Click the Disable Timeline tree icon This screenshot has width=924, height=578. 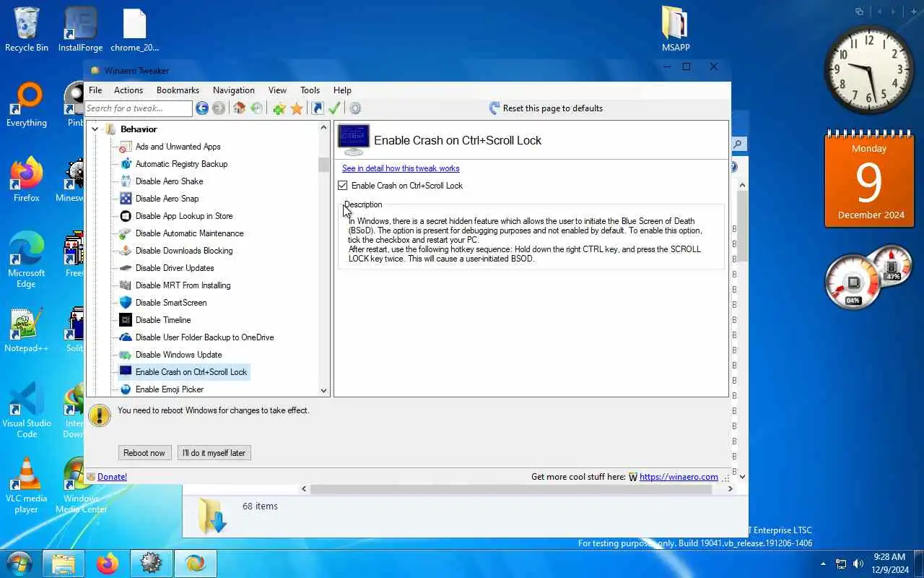click(126, 320)
